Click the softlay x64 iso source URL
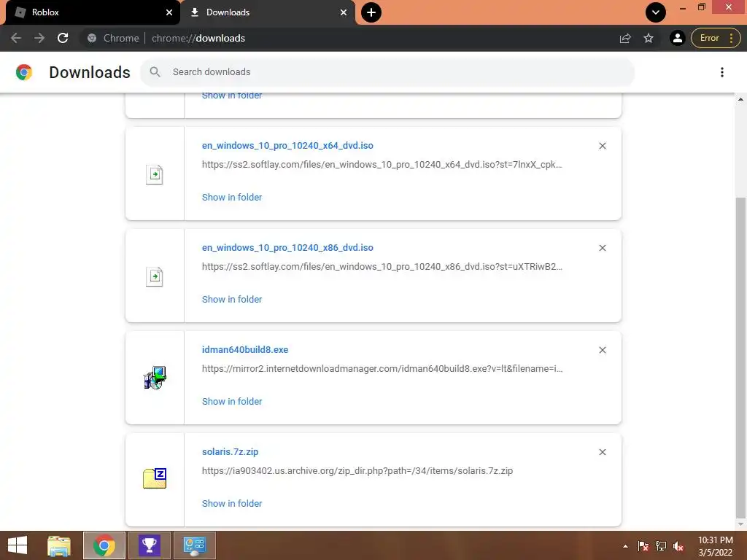 [x=382, y=165]
